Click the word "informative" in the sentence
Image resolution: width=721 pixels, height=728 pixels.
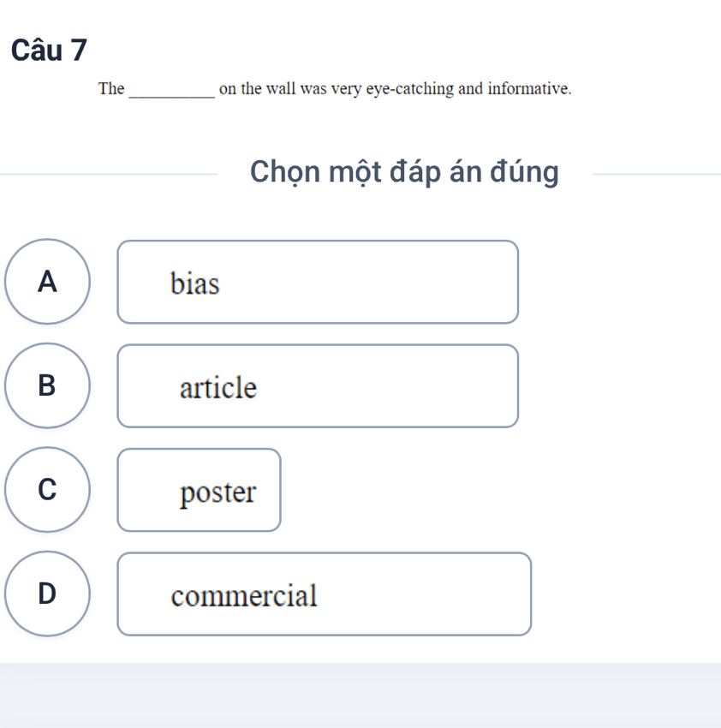click(527, 88)
